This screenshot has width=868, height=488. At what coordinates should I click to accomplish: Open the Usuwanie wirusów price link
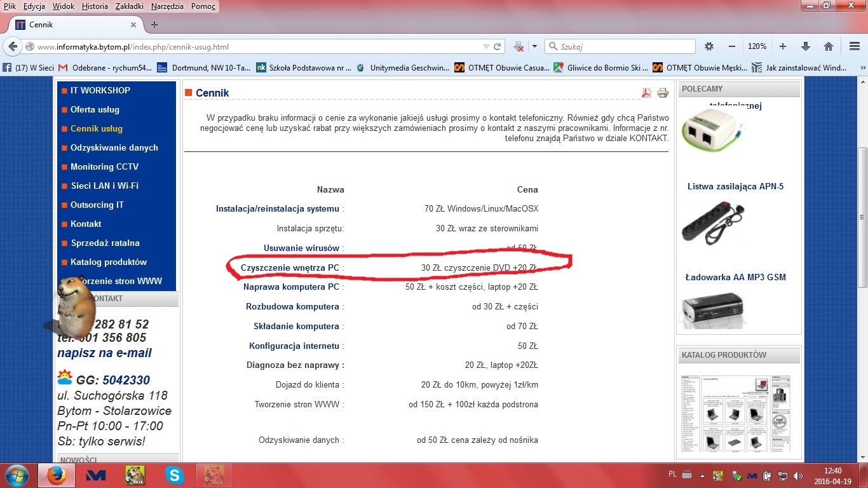[302, 248]
